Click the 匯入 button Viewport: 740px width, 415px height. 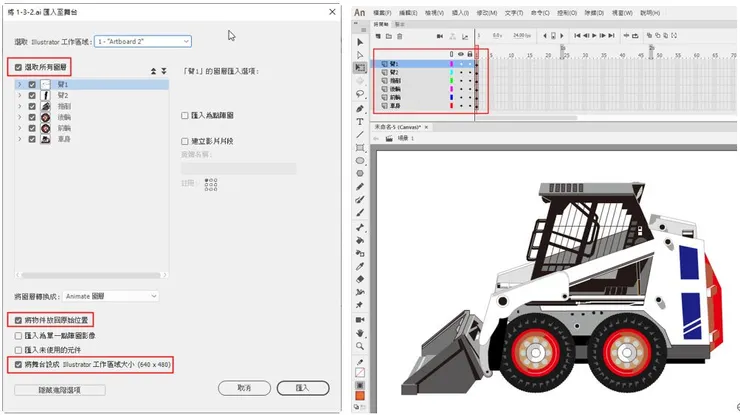303,388
